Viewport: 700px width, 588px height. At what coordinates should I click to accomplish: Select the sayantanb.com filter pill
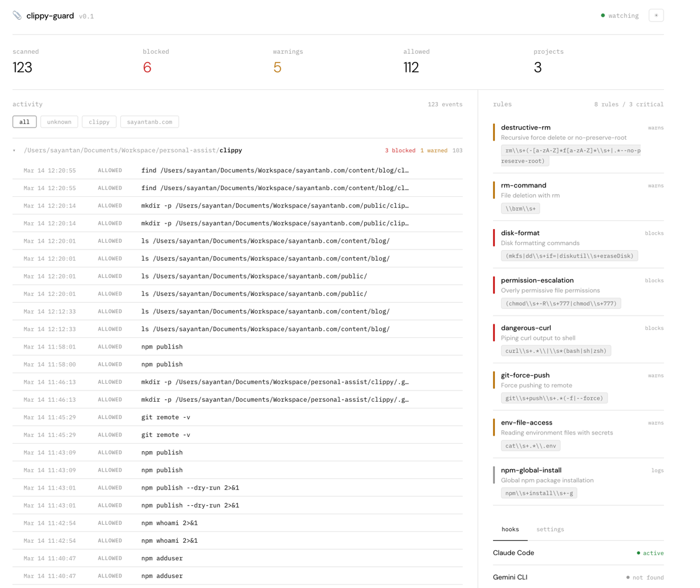[149, 122]
